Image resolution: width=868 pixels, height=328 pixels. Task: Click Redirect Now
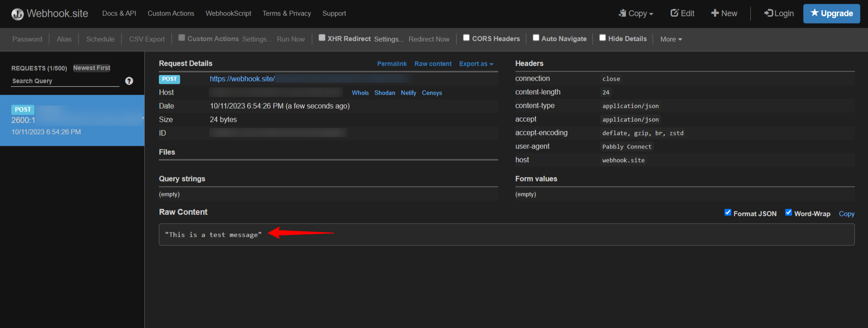(429, 39)
